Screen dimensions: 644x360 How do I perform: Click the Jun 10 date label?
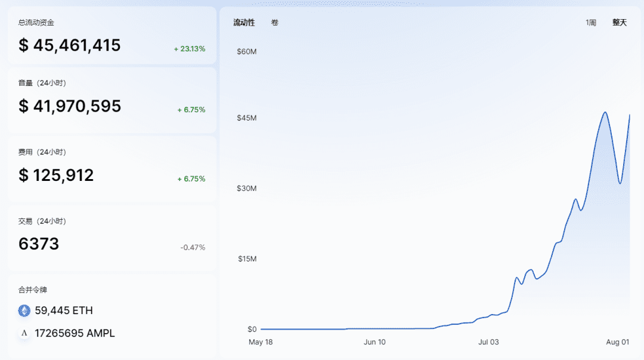click(374, 342)
